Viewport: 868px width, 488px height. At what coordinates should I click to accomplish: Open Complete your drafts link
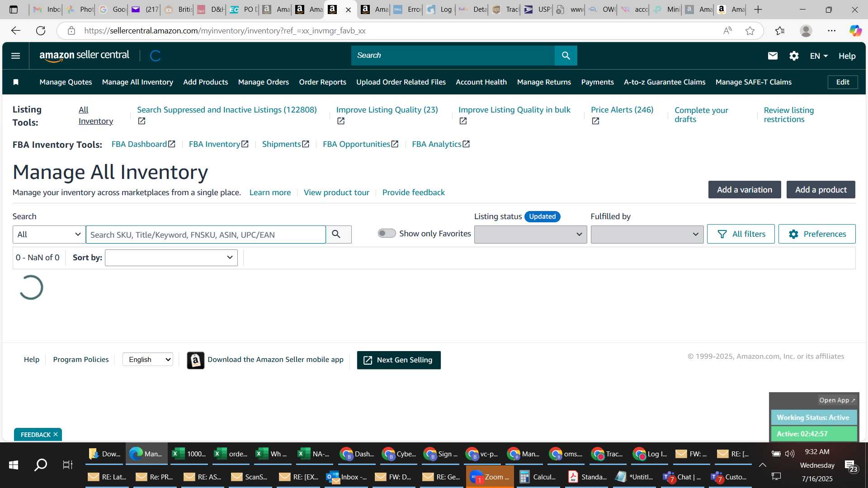tap(701, 115)
